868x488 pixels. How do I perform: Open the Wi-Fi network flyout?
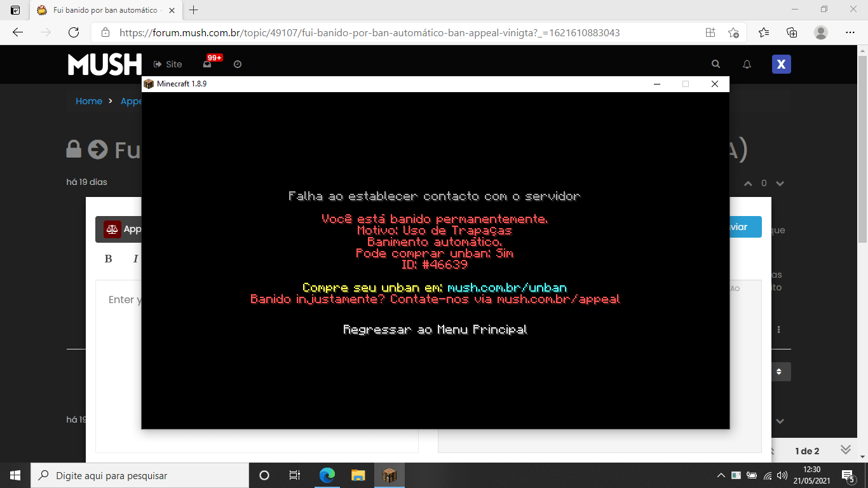(768, 475)
